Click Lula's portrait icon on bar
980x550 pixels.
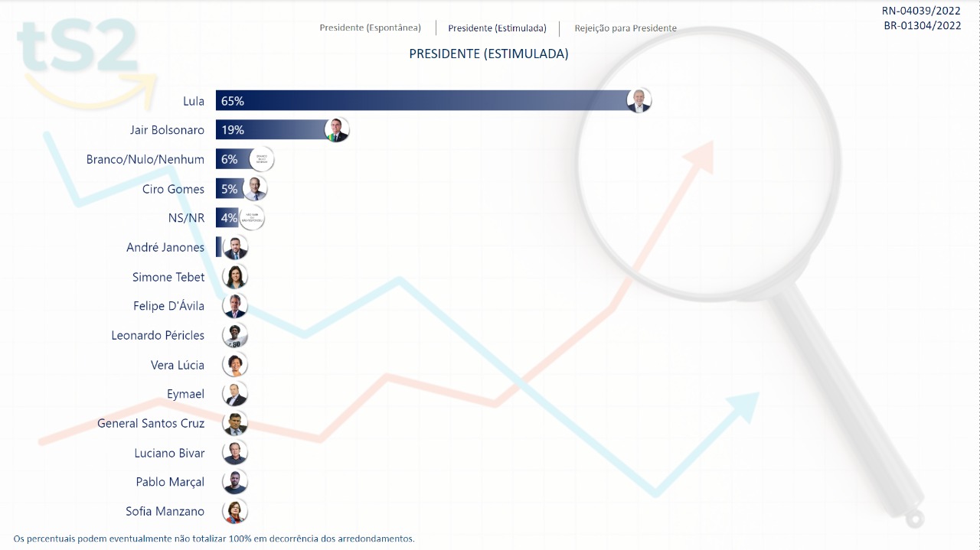pyautogui.click(x=639, y=100)
